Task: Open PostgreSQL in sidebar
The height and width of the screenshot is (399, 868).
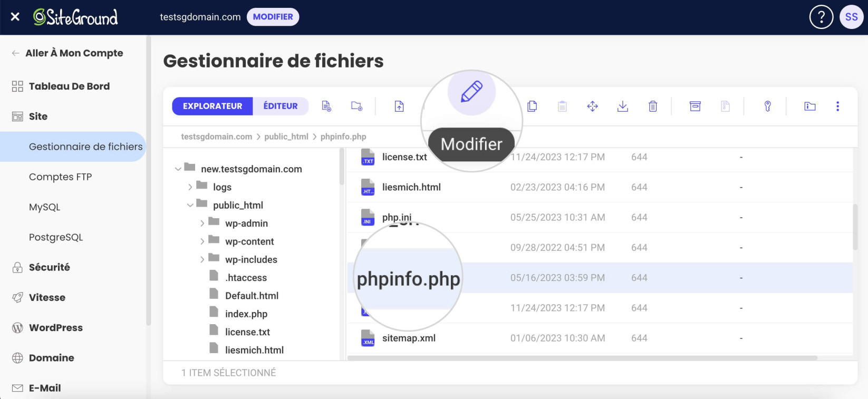Action: click(x=56, y=237)
